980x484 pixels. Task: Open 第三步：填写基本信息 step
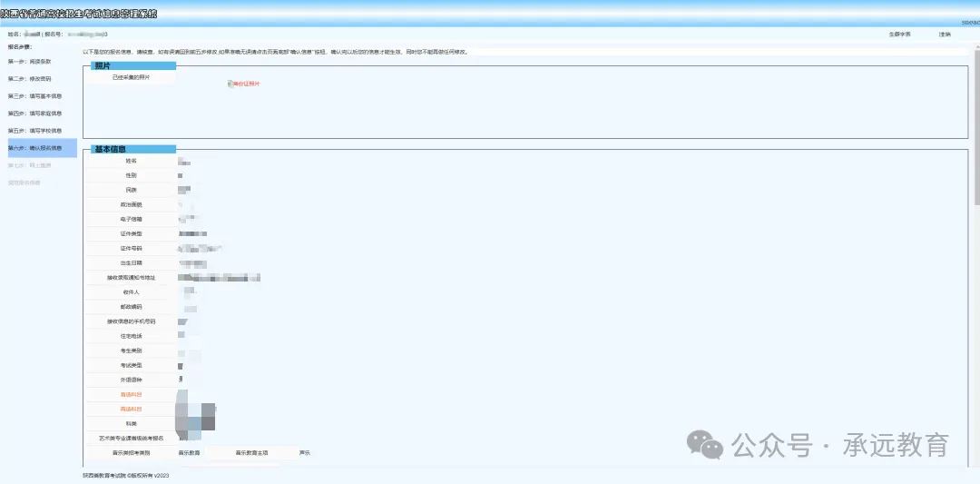coord(35,96)
